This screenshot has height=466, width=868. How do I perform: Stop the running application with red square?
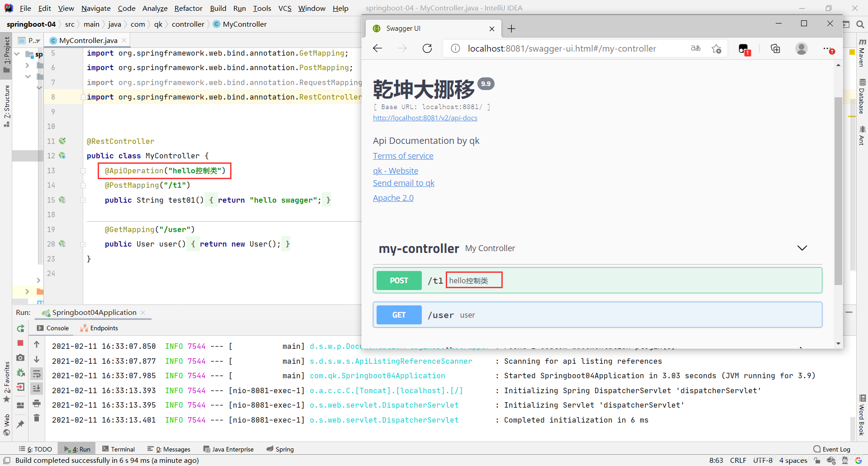click(20, 343)
